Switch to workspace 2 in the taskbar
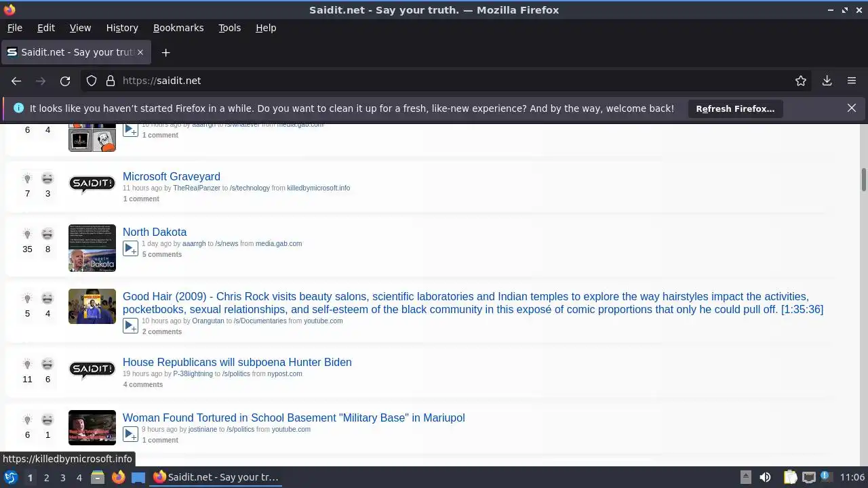The width and height of the screenshot is (868, 488). pos(46,477)
